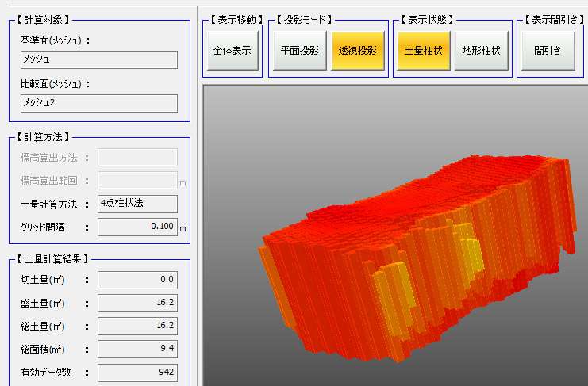The height and width of the screenshot is (386, 588).
Task: Click the disabled 標高算出方法 field
Action: click(137, 157)
